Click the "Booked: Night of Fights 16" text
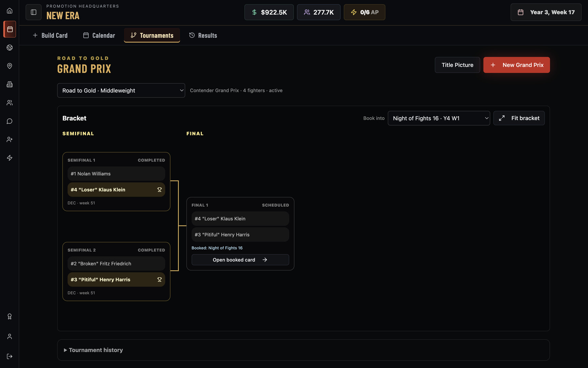 (x=217, y=248)
